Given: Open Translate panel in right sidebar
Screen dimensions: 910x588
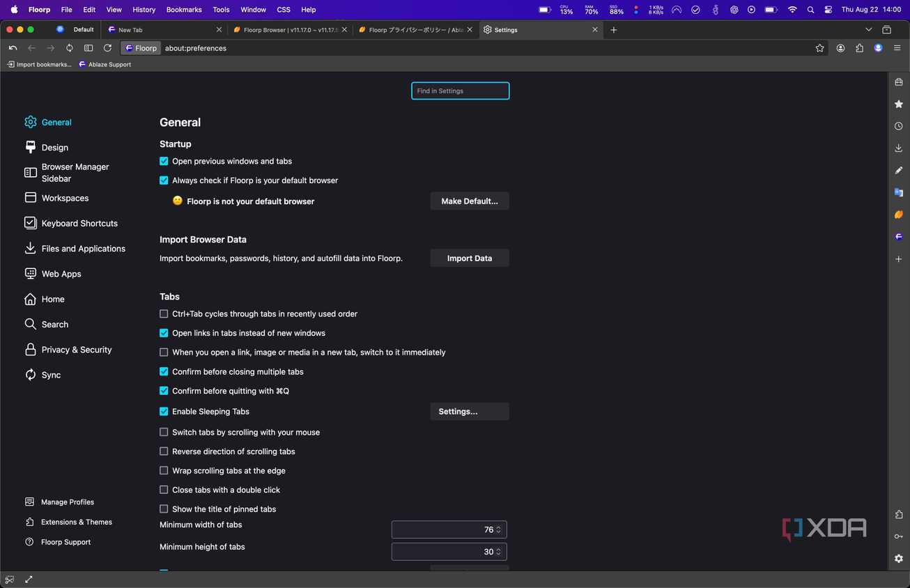Looking at the screenshot, I should coord(899,192).
